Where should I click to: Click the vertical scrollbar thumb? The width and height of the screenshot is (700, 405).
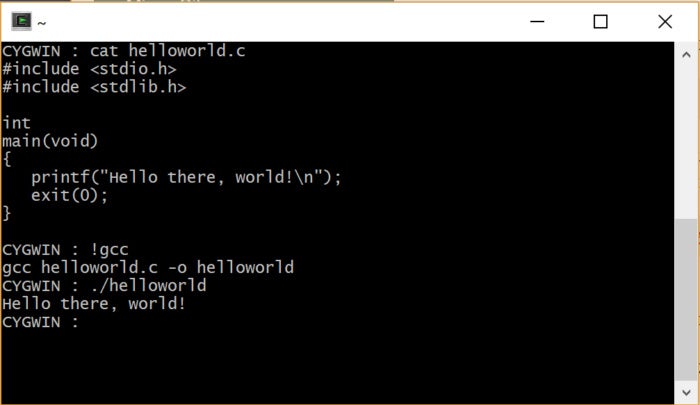(686, 299)
